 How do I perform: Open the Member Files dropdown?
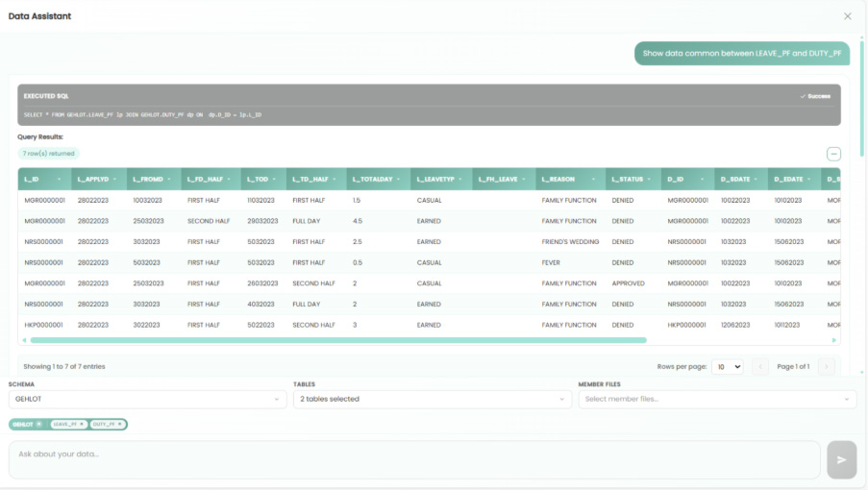tap(716, 399)
